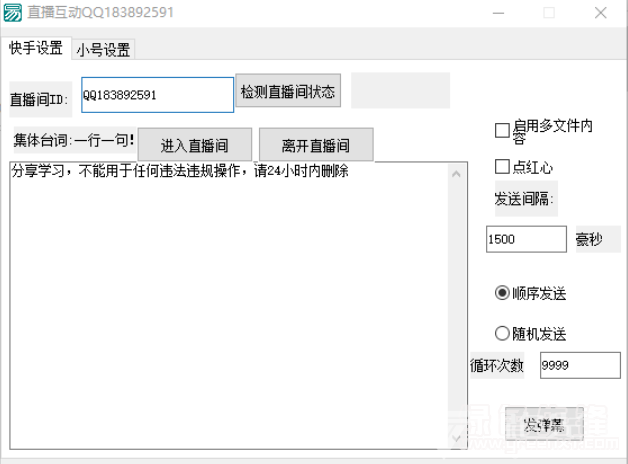This screenshot has height=464, width=628.
Task: Open the 小号设置 tab
Action: click(103, 49)
